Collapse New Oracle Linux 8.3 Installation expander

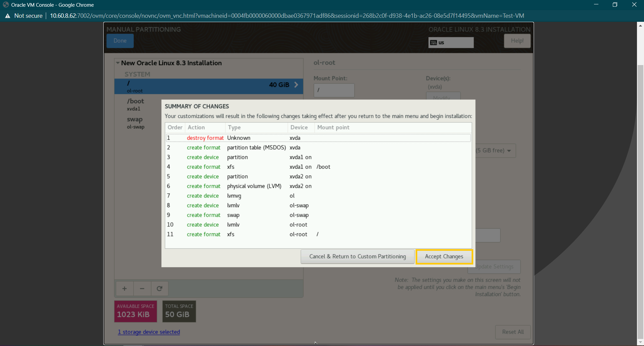click(118, 63)
